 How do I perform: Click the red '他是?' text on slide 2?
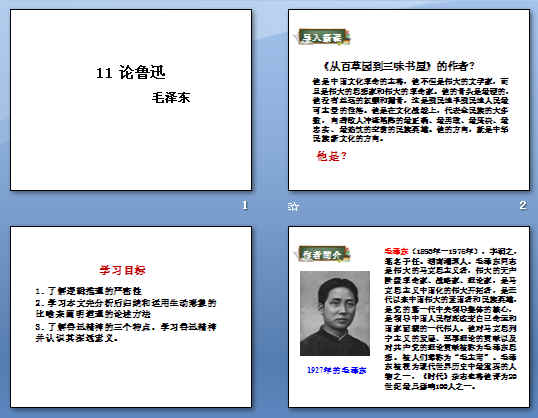331,156
